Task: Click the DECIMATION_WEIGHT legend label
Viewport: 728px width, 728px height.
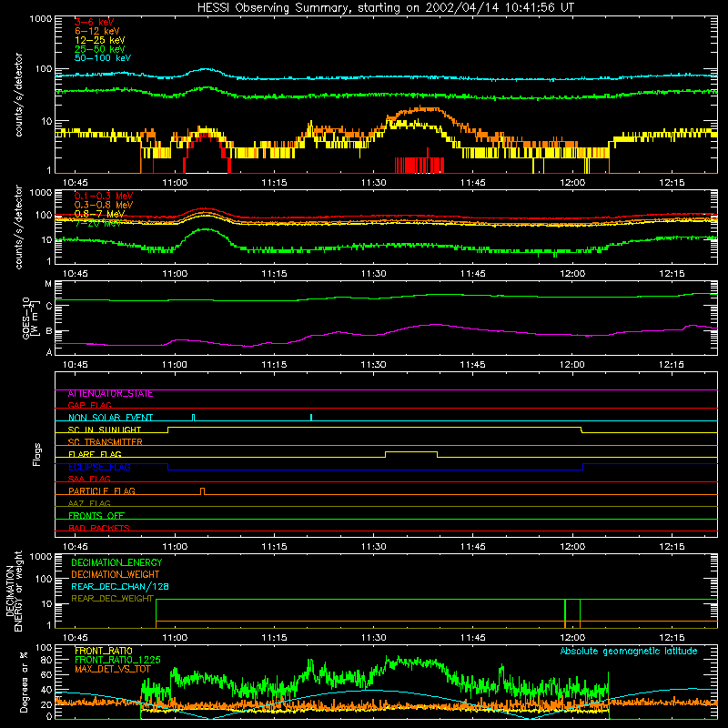Action: tap(116, 574)
